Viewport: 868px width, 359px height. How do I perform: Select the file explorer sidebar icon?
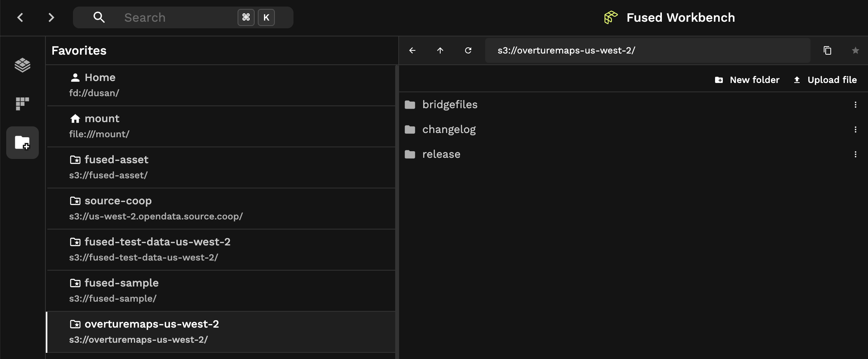(23, 143)
